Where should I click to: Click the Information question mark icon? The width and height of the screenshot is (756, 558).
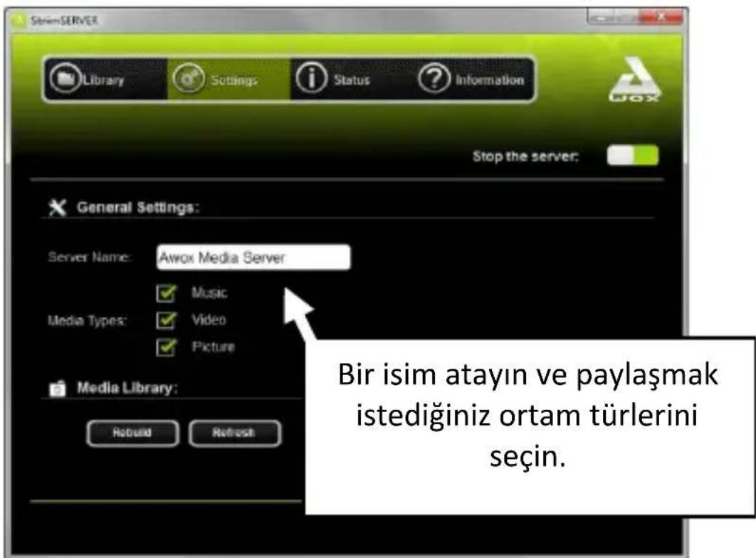point(434,78)
